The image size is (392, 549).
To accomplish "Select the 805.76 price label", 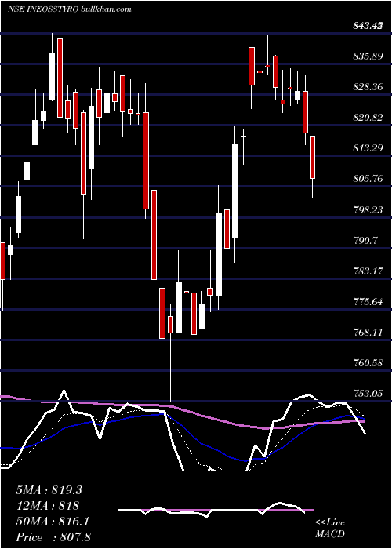I will point(366,179).
